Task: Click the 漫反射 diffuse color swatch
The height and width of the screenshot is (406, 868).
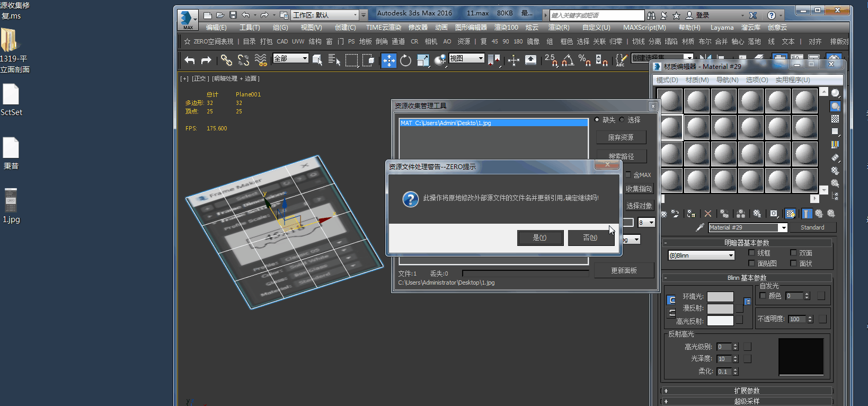Action: 720,308
